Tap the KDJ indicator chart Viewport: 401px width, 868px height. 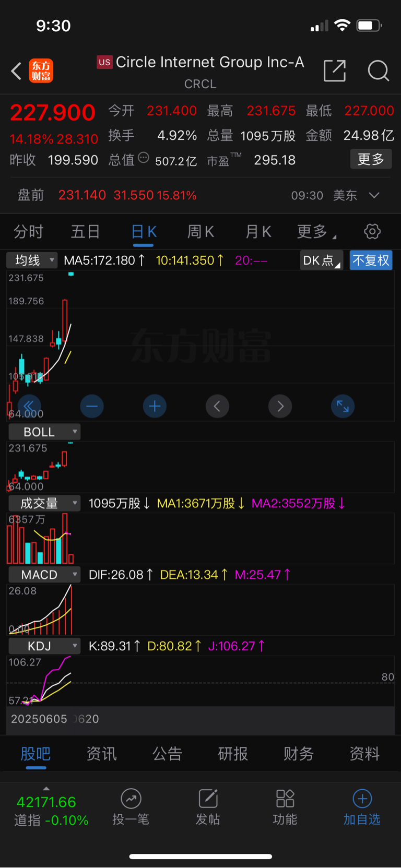coord(200,681)
